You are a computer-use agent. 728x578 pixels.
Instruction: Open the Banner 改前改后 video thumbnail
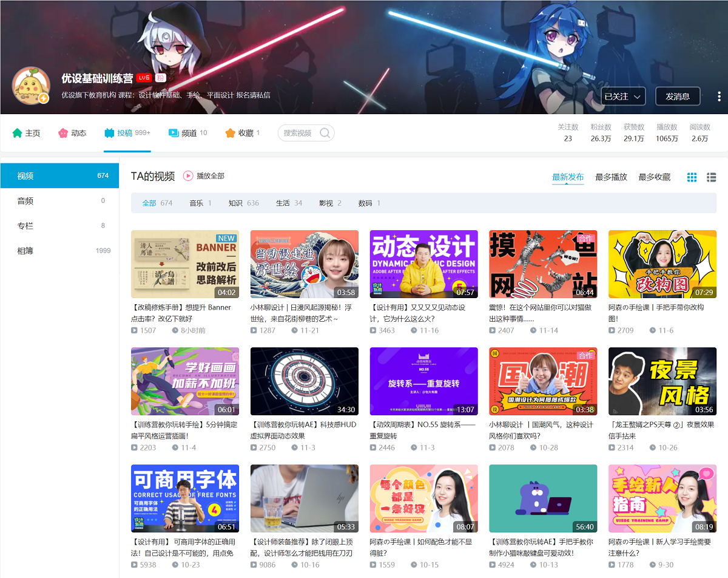pos(185,264)
